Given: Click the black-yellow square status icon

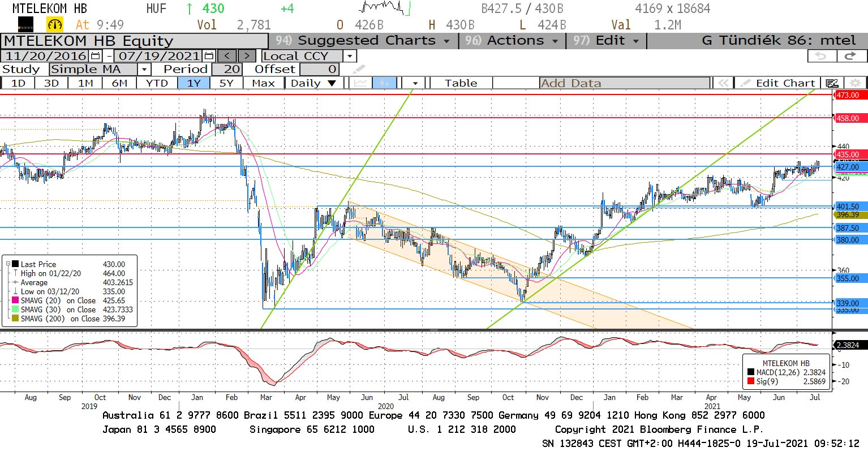Looking at the screenshot, I should (25, 24).
